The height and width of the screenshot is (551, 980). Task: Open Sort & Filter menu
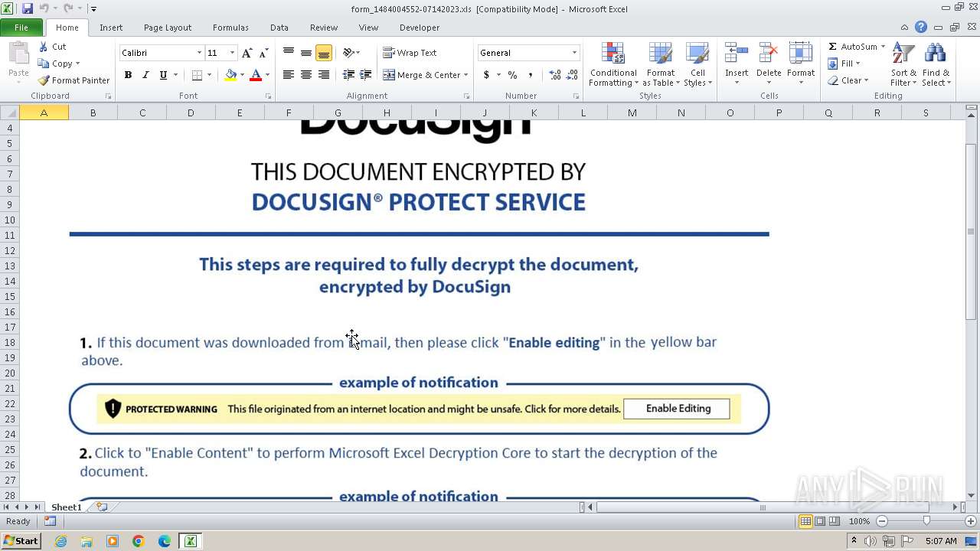coord(903,64)
